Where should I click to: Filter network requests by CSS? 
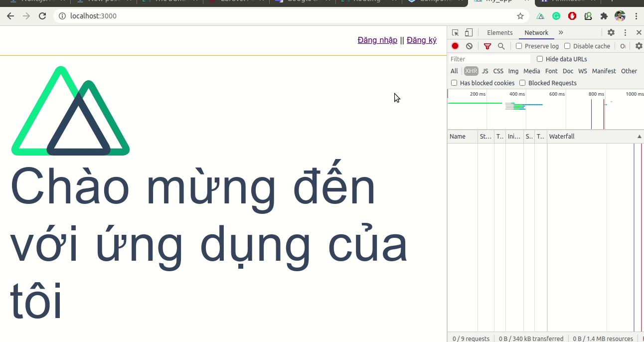(498, 71)
